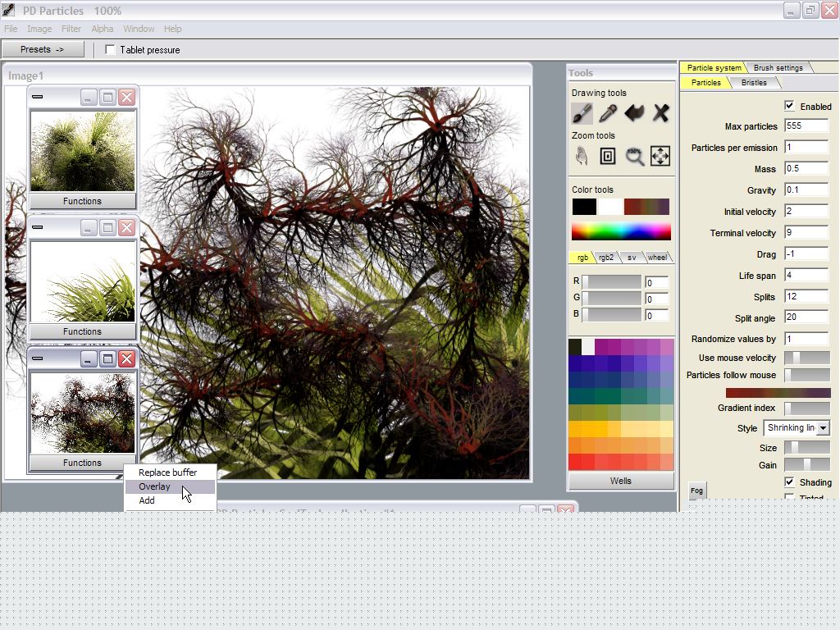Click the 100% magnifier zoom icon
This screenshot has height=630, width=840.
coord(634,156)
